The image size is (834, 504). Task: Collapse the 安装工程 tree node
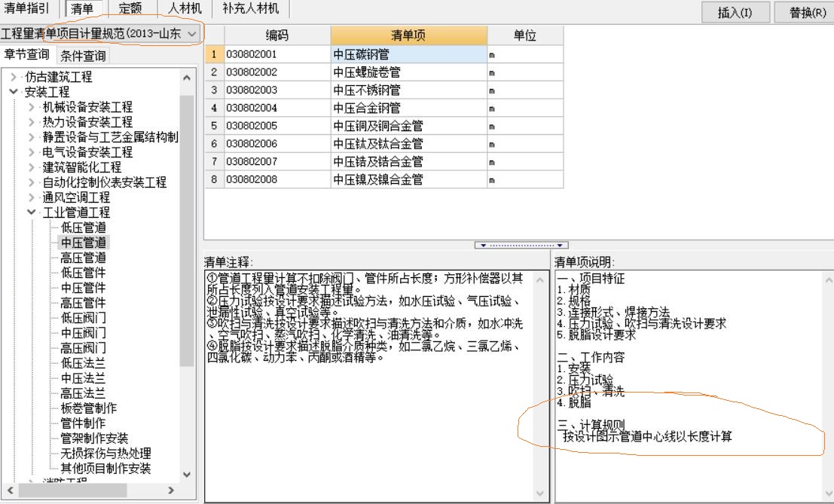(x=14, y=92)
